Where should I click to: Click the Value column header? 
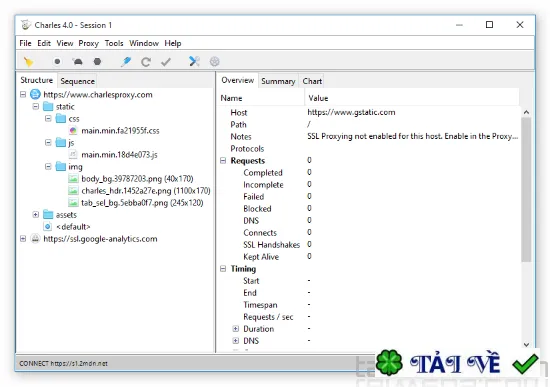[412, 98]
